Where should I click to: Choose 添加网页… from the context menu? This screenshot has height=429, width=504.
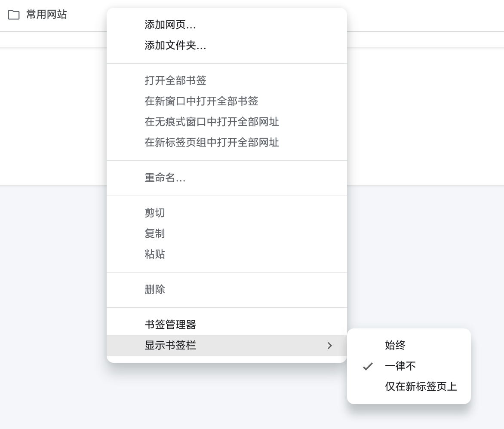point(227,25)
